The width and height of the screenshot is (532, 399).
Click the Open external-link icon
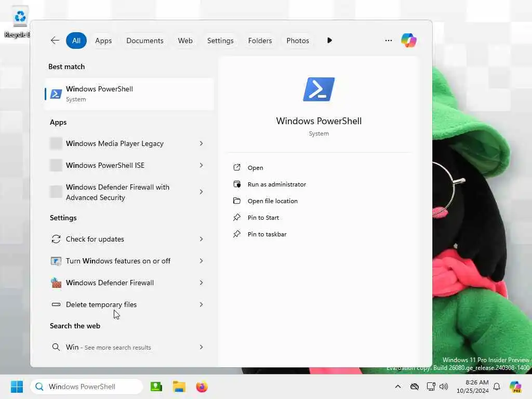pyautogui.click(x=237, y=168)
